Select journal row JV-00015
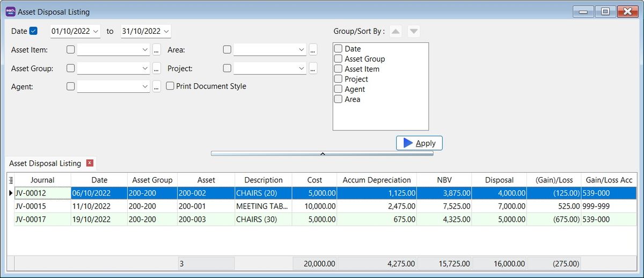The width and height of the screenshot is (644, 278). tap(42, 206)
